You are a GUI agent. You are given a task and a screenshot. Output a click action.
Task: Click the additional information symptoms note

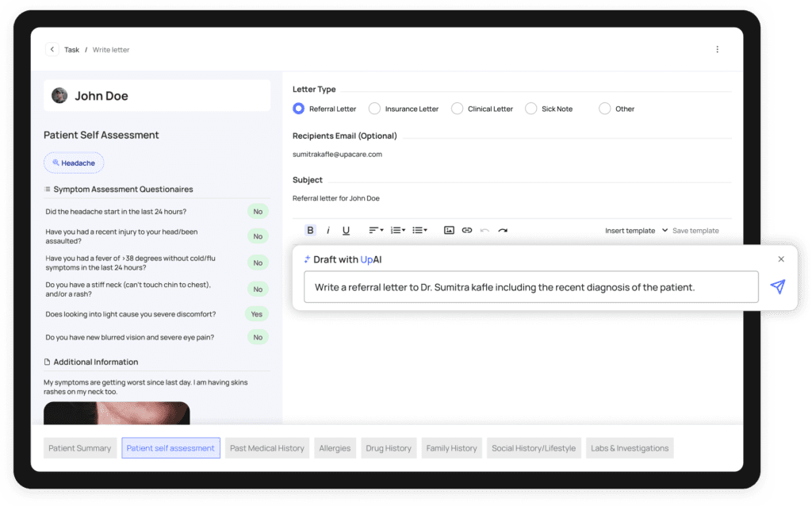tap(146, 387)
